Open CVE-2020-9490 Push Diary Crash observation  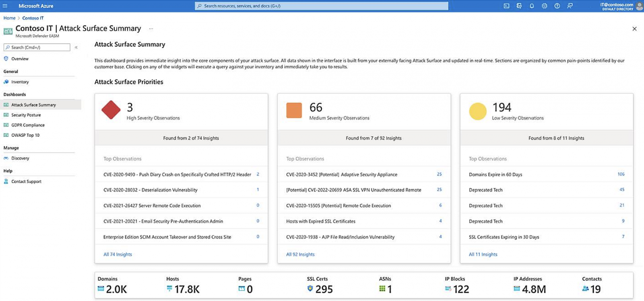click(181, 174)
